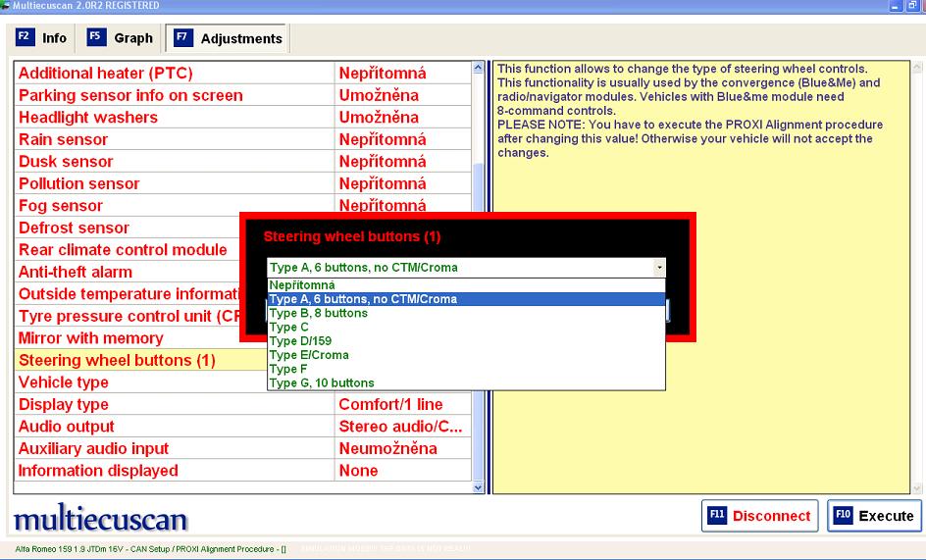The height and width of the screenshot is (560, 926).
Task: Click Umožněna value for Headlight washers
Action: pyautogui.click(x=379, y=118)
